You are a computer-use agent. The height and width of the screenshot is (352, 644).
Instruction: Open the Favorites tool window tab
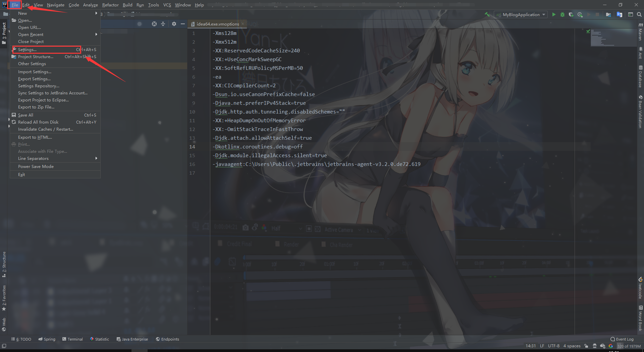pyautogui.click(x=4, y=298)
